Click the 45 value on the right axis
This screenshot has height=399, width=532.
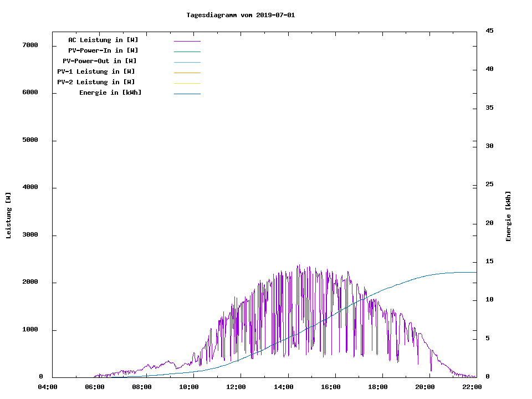point(490,30)
